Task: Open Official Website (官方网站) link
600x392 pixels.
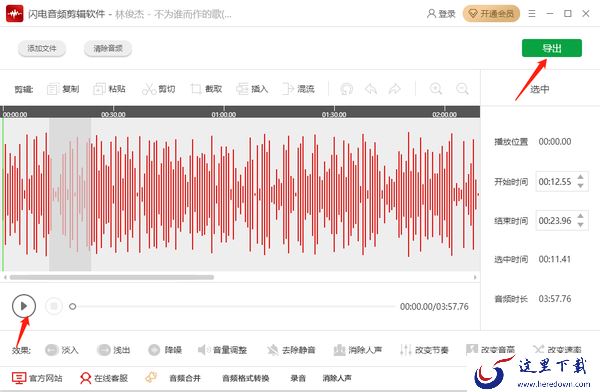Action: point(37,378)
